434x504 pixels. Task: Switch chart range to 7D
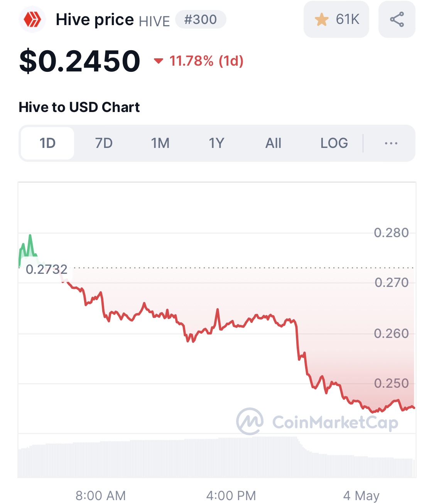(104, 143)
